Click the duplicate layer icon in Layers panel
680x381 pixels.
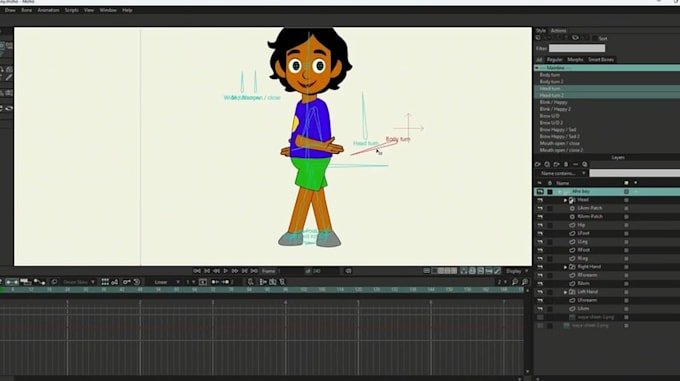[547, 164]
